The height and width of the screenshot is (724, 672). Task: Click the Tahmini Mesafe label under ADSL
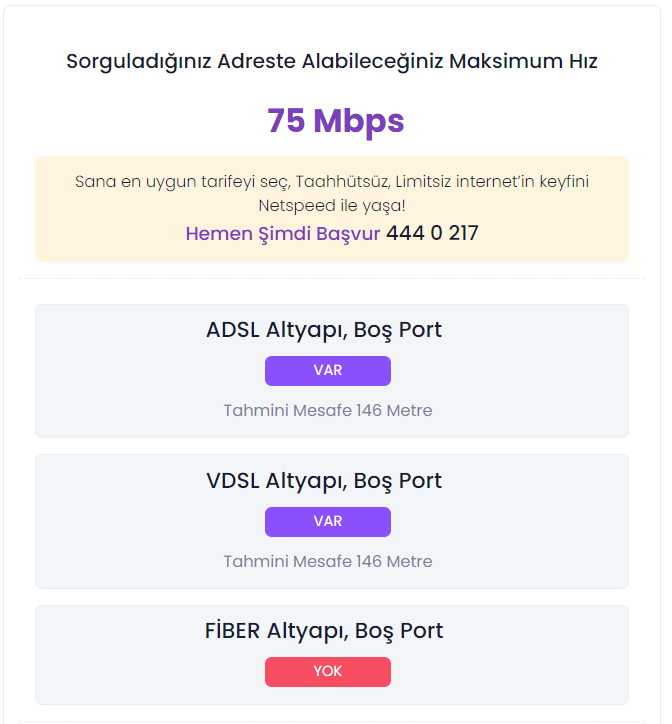[287, 411]
